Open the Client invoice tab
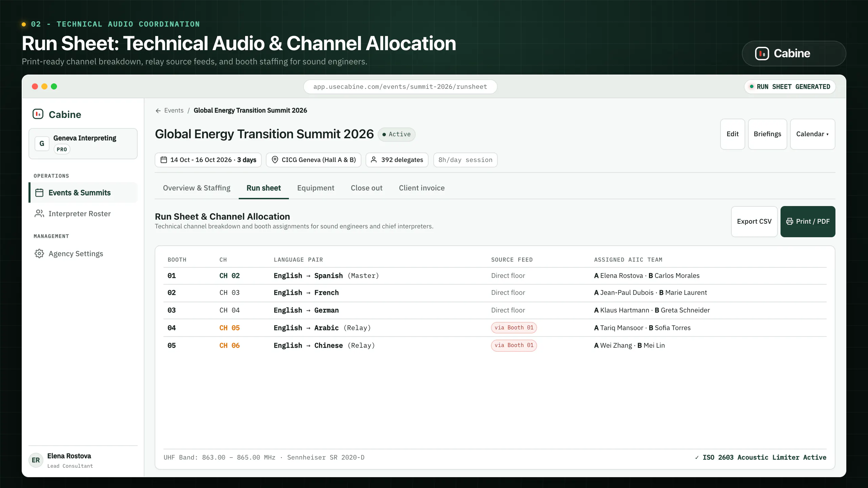Screen dimensions: 868x488 [x=422, y=188]
